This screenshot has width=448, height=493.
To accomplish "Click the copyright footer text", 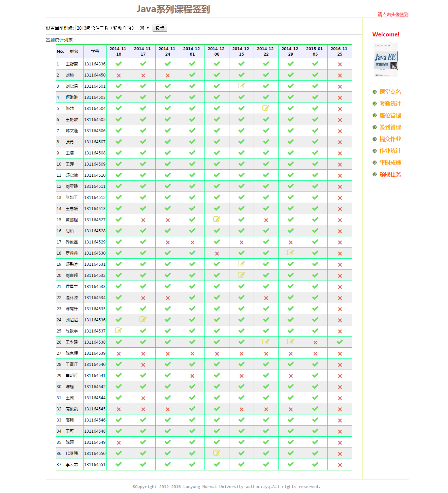I will point(226,487).
